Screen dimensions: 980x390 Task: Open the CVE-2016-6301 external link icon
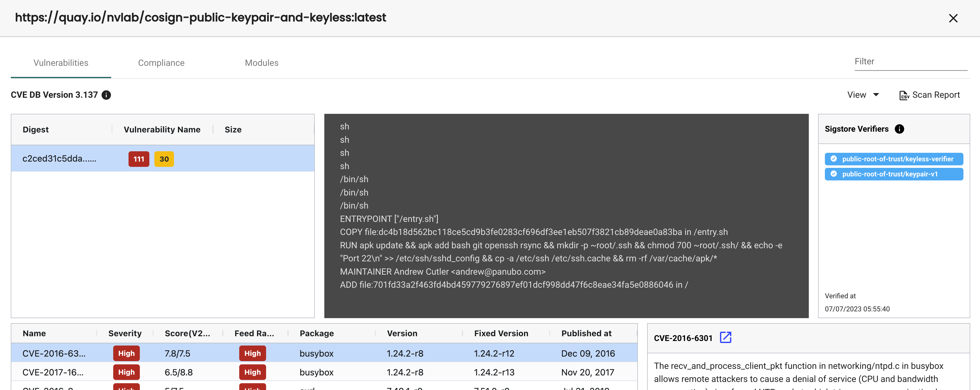coord(725,337)
